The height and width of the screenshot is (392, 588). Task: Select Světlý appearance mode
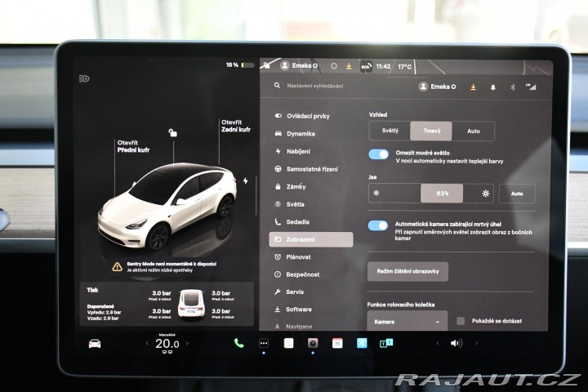[390, 131]
